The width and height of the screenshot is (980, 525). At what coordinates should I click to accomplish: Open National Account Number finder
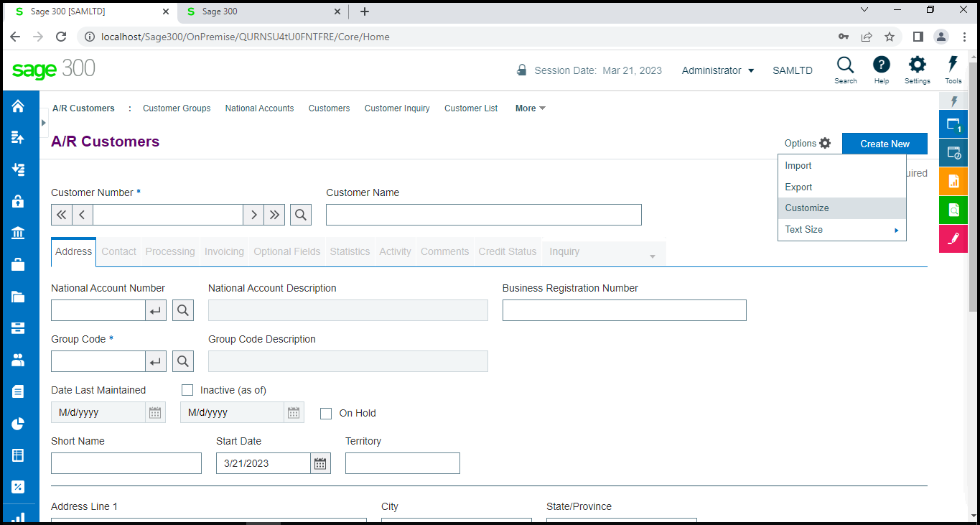pyautogui.click(x=183, y=310)
